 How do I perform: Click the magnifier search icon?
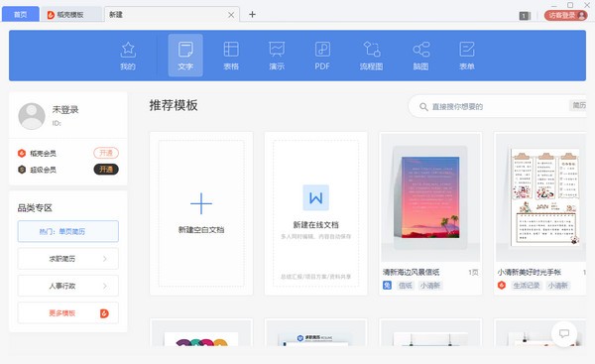pyautogui.click(x=423, y=107)
